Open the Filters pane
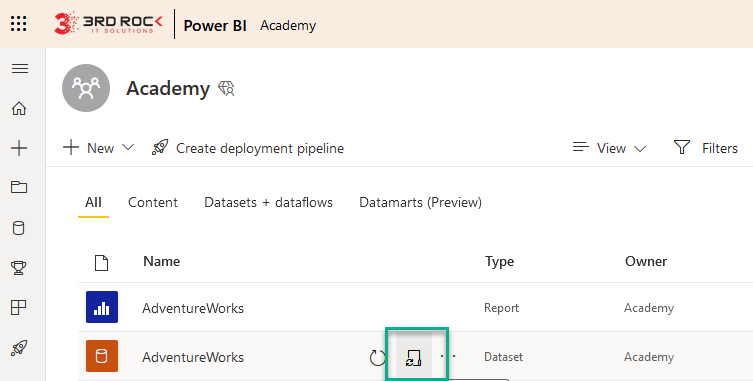Viewport: 753px width, 381px height. coord(705,147)
